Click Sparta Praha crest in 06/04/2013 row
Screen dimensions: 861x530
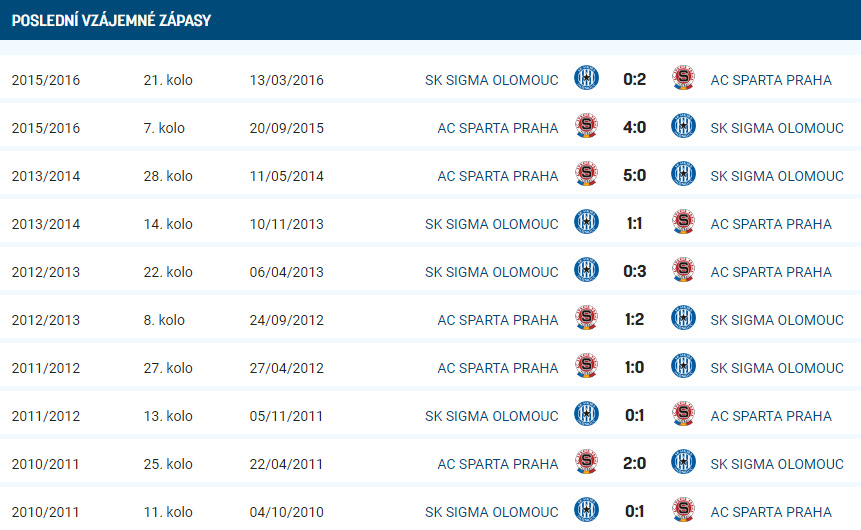point(683,270)
